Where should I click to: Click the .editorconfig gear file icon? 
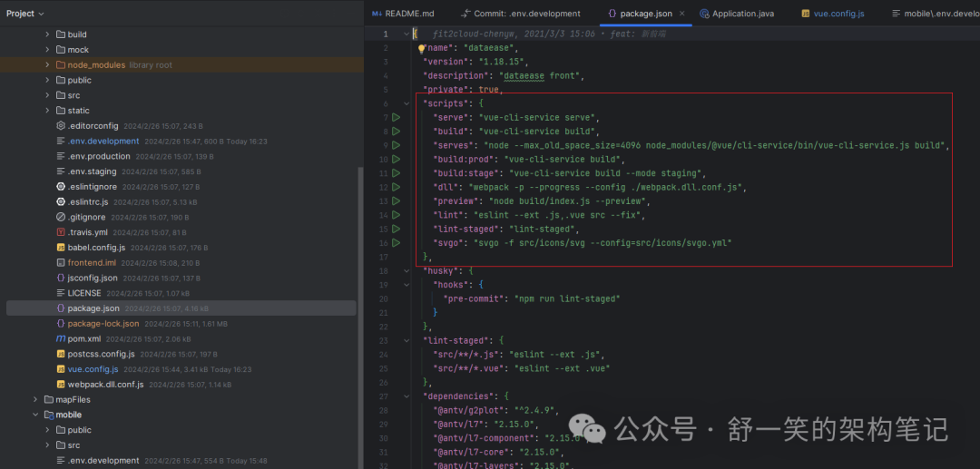pyautogui.click(x=61, y=125)
